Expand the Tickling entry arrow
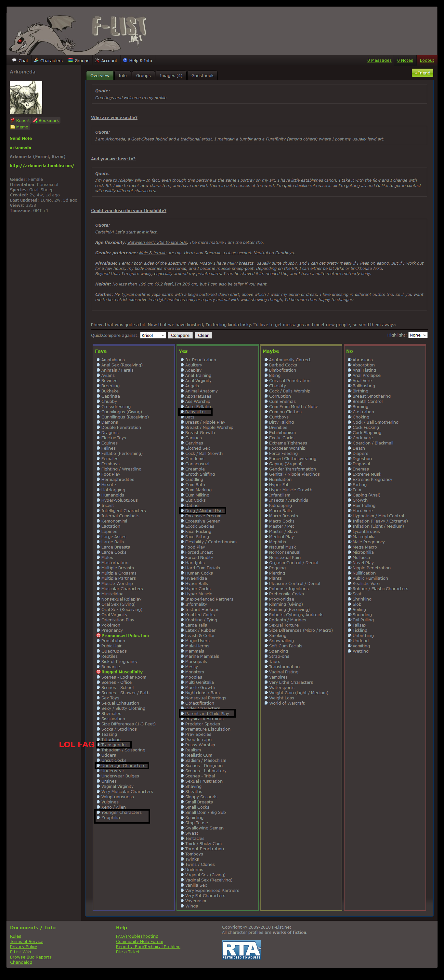 coord(350,630)
